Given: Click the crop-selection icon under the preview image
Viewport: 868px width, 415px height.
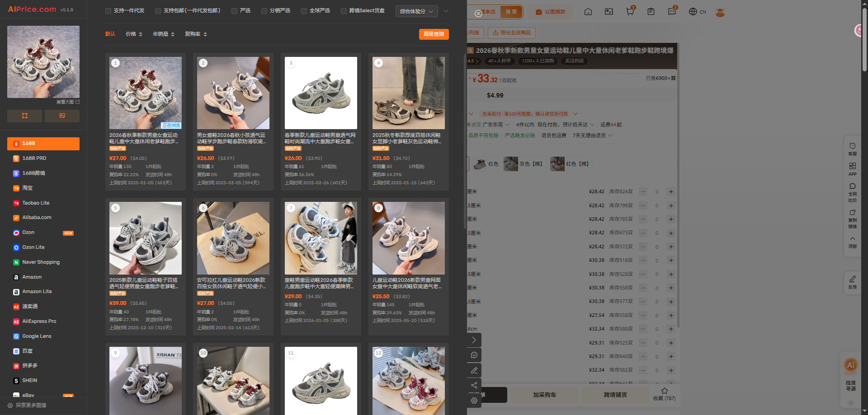Looking at the screenshot, I should click(x=25, y=116).
